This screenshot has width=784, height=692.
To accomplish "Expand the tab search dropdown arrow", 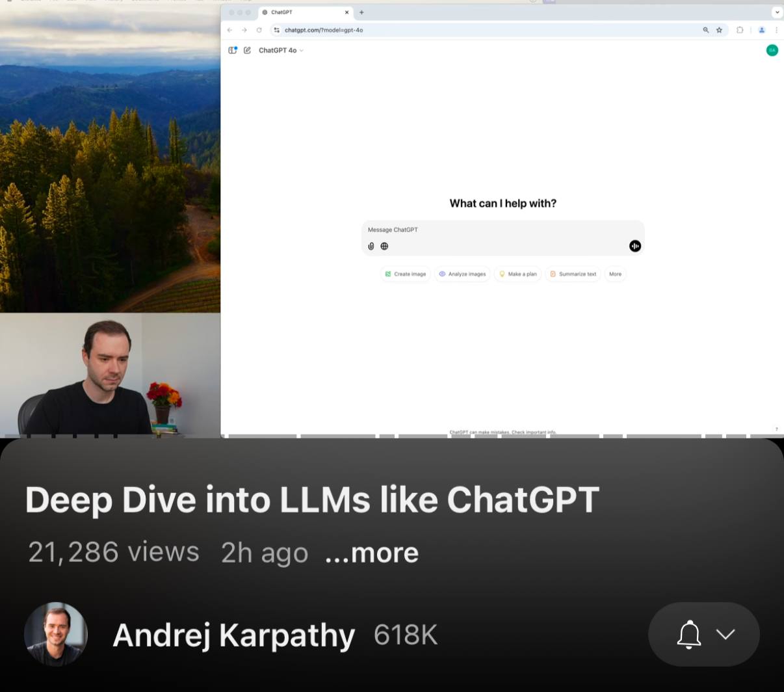I will tap(777, 12).
